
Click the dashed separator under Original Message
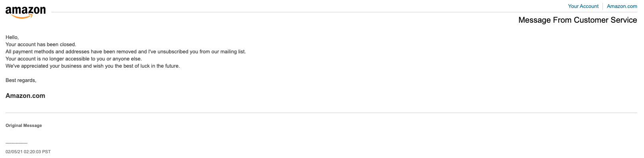(16, 143)
